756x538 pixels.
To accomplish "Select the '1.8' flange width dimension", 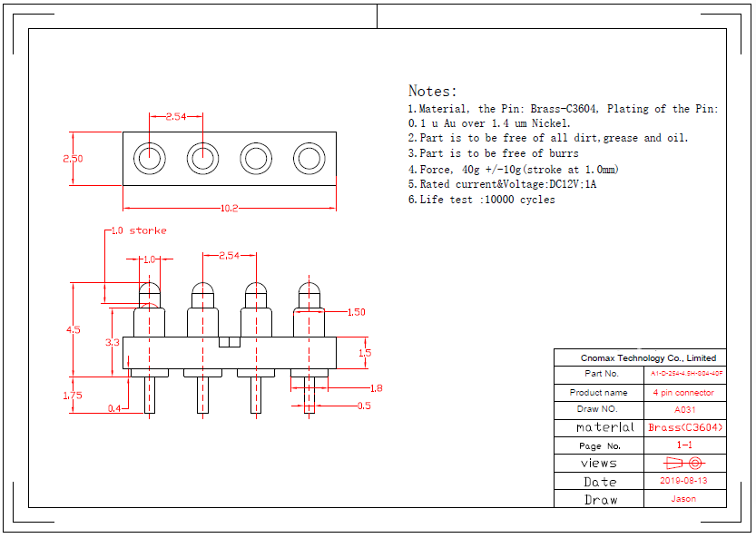I will click(376, 388).
